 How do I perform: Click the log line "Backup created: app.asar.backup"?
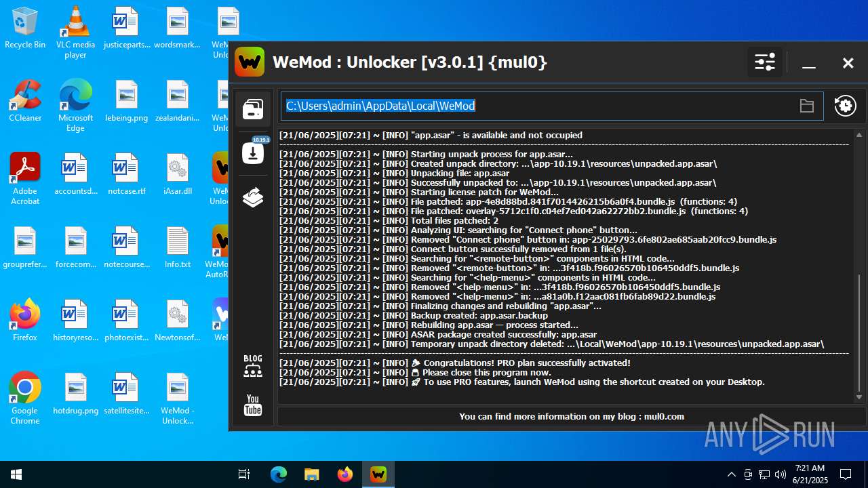[414, 315]
